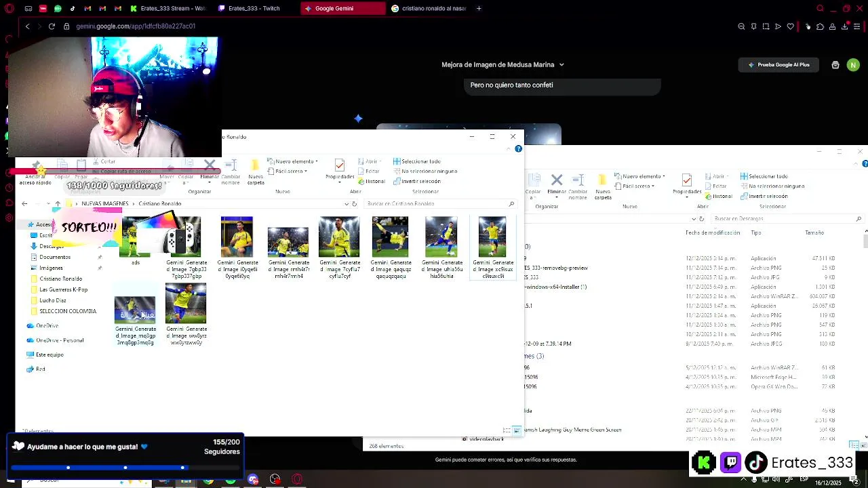Screen dimensions: 868x488
Task: Select the Gemini Generated Image rmh4r7 thumbnail
Action: click(288, 248)
